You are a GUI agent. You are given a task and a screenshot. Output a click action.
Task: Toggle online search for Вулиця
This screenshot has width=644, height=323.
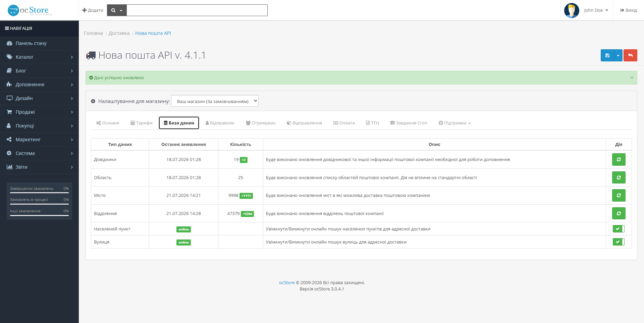click(619, 242)
